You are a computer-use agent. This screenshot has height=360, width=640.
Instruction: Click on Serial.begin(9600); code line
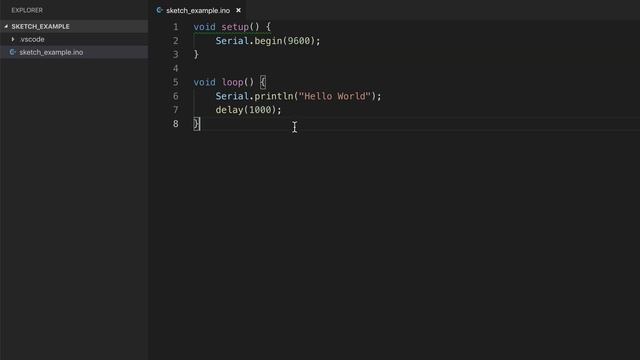(x=268, y=41)
